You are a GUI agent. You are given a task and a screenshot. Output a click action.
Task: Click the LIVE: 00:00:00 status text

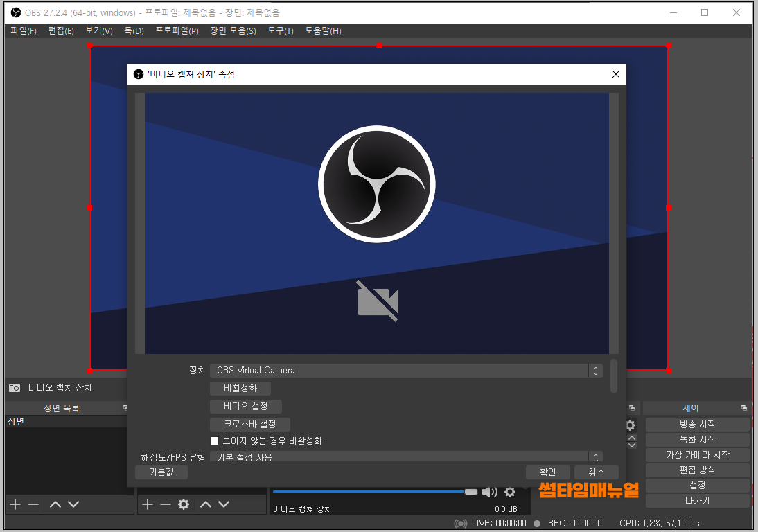pyautogui.click(x=498, y=523)
